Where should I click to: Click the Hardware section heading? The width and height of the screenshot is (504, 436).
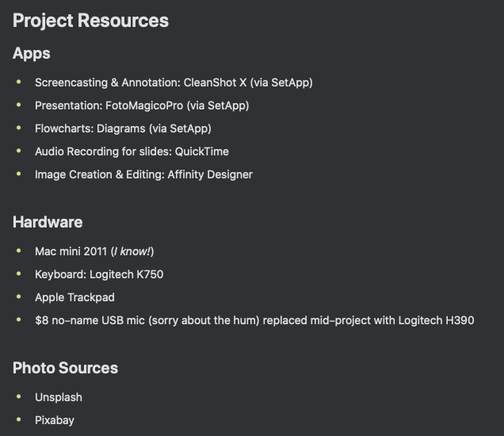pyautogui.click(x=48, y=222)
